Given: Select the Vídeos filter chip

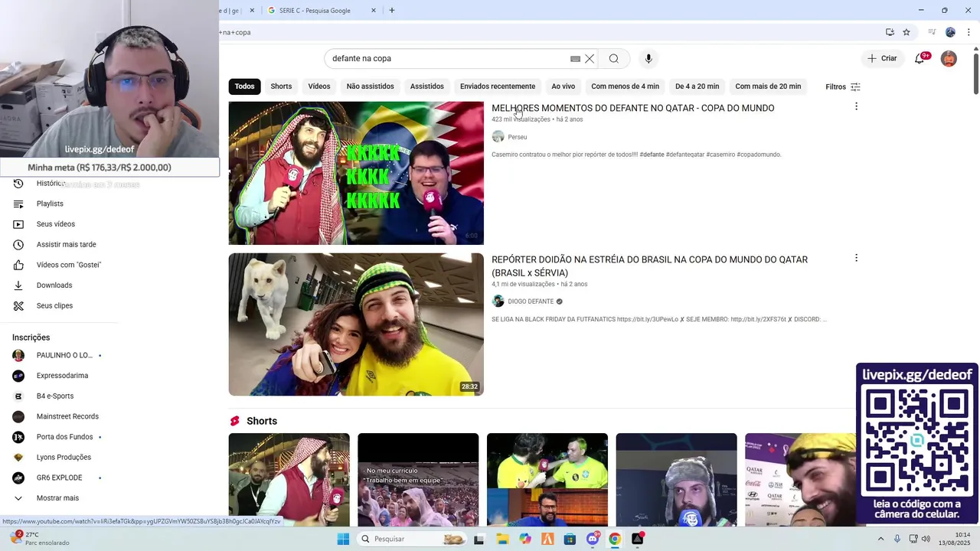Looking at the screenshot, I should coord(319,86).
